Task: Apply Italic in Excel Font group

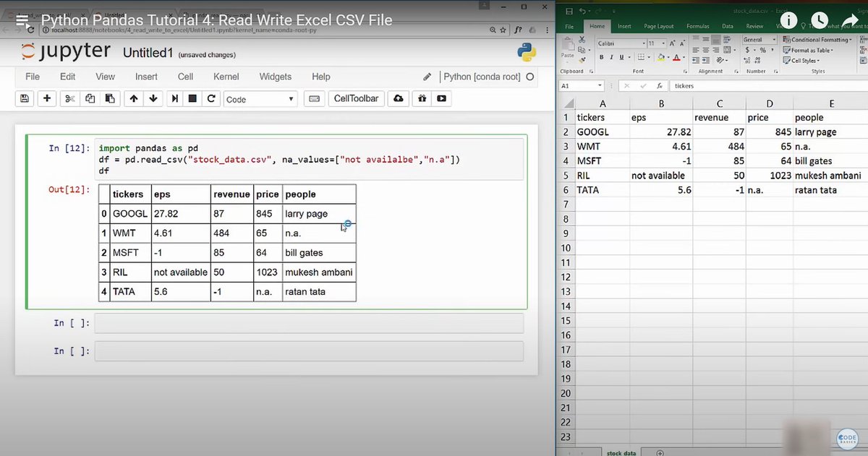Action: point(611,57)
